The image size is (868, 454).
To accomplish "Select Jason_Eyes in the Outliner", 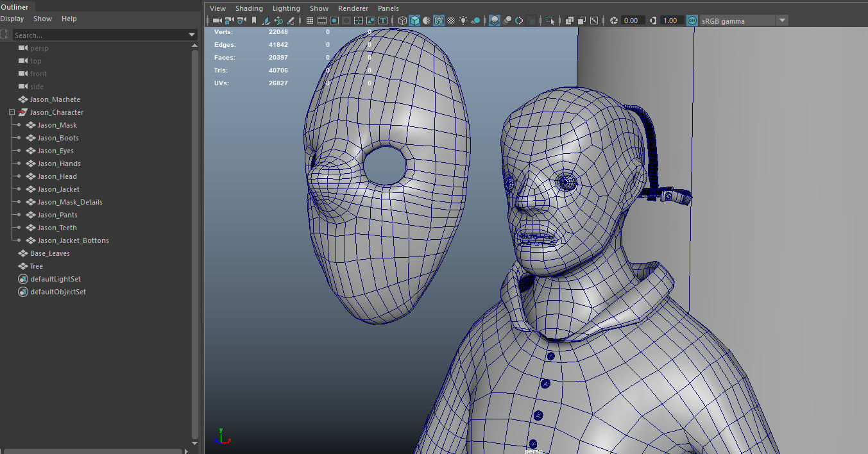I will 55,151.
